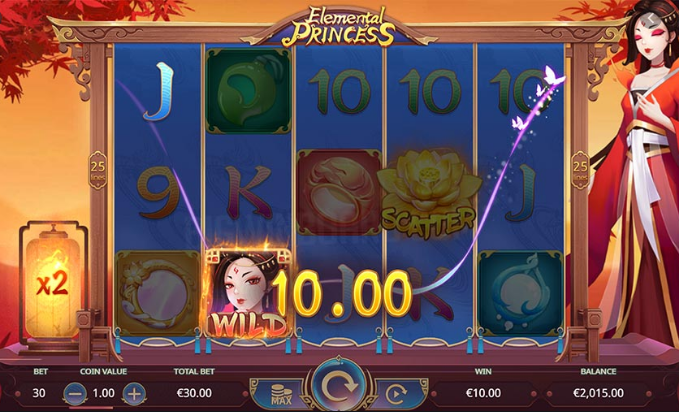Decrease coin value with minus button
The width and height of the screenshot is (679, 412).
[75, 393]
